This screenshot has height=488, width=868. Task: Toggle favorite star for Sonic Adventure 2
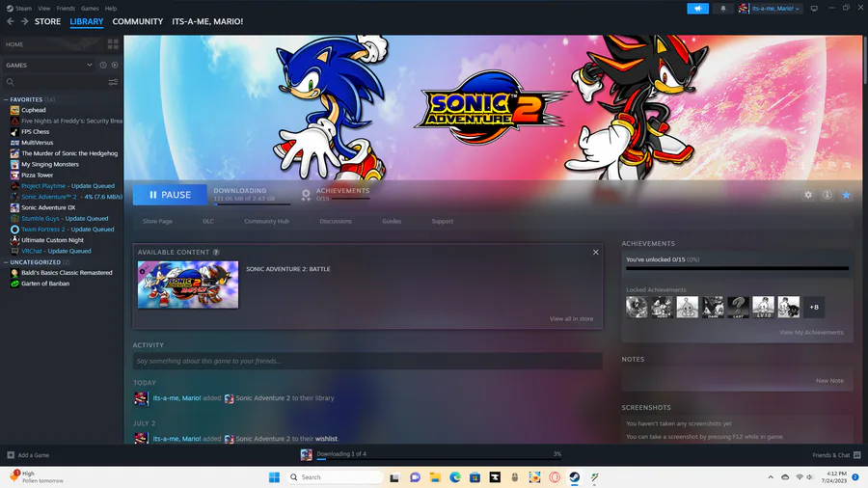coord(846,195)
